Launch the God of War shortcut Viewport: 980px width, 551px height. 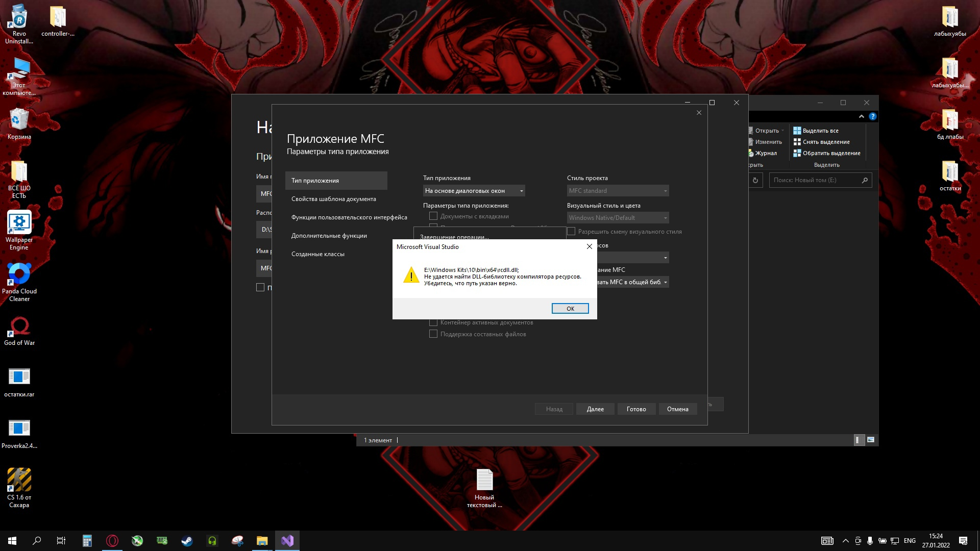[19, 331]
